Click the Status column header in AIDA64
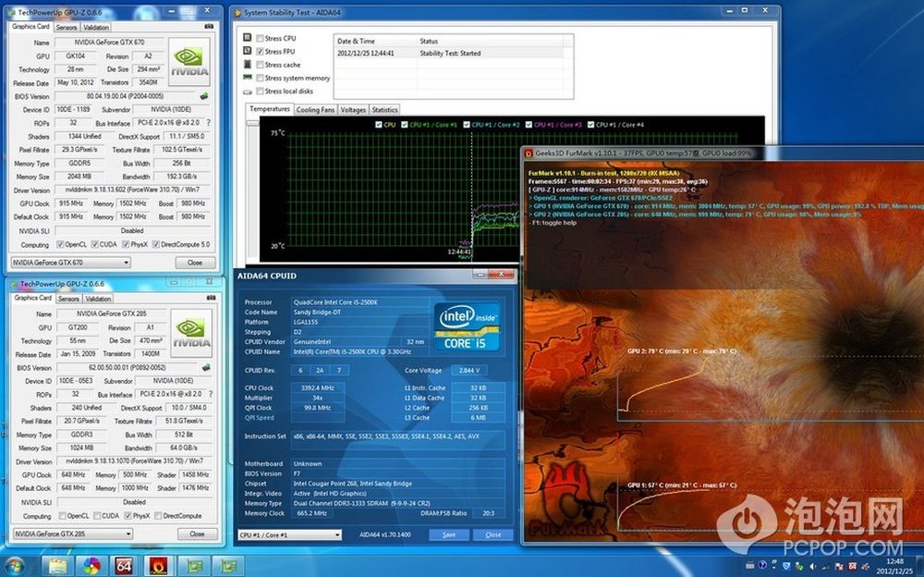924x577 pixels. (490, 42)
